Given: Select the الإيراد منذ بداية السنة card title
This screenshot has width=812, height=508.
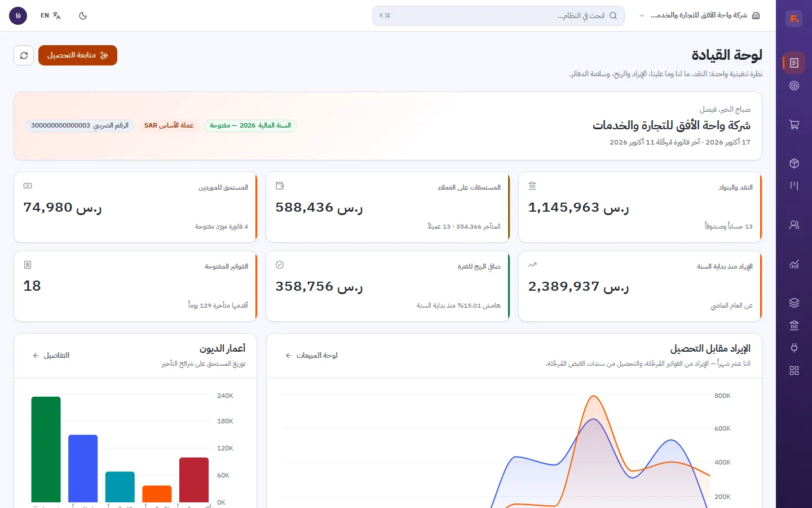Looking at the screenshot, I should point(725,266).
